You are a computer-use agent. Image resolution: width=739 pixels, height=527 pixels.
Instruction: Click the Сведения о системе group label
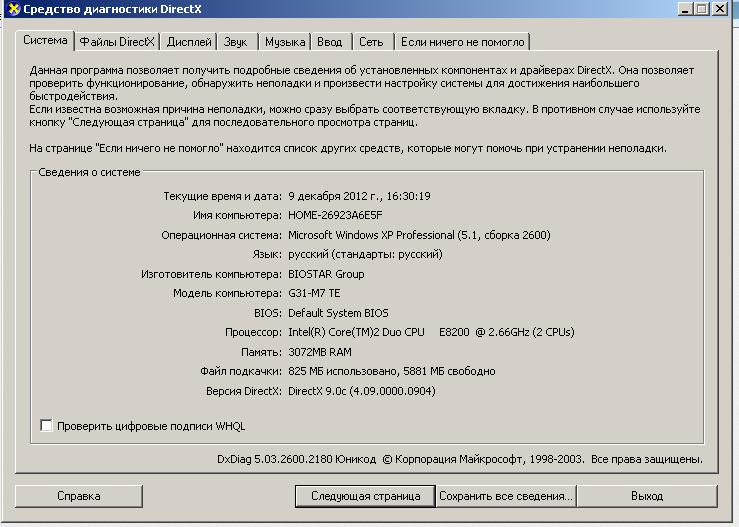pyautogui.click(x=89, y=173)
